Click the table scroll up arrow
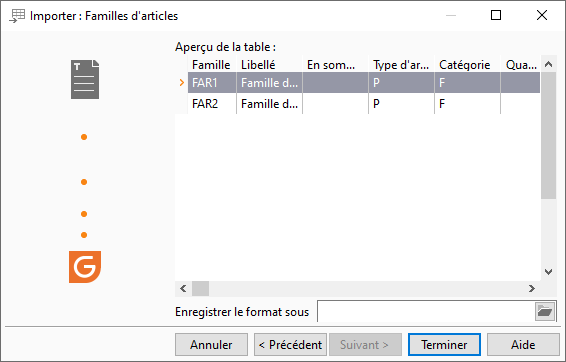Image resolution: width=566 pixels, height=362 pixels. pyautogui.click(x=548, y=65)
